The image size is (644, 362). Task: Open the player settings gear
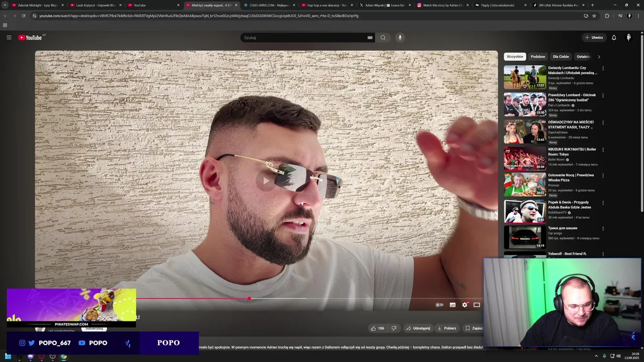465,305
